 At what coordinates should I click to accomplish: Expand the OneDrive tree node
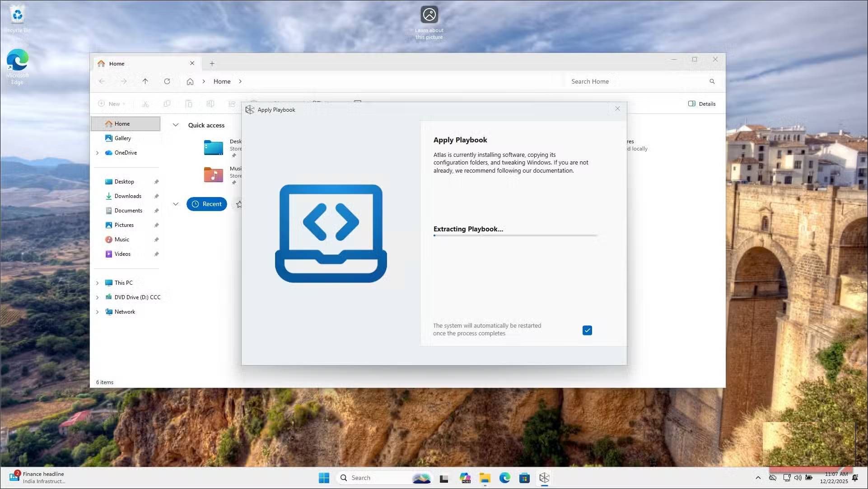click(x=97, y=153)
